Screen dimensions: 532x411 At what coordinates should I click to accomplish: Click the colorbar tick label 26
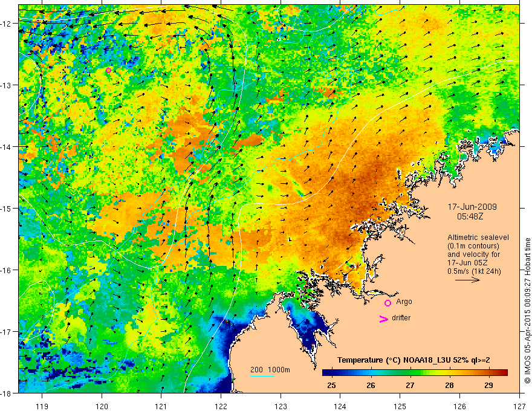[x=371, y=385]
